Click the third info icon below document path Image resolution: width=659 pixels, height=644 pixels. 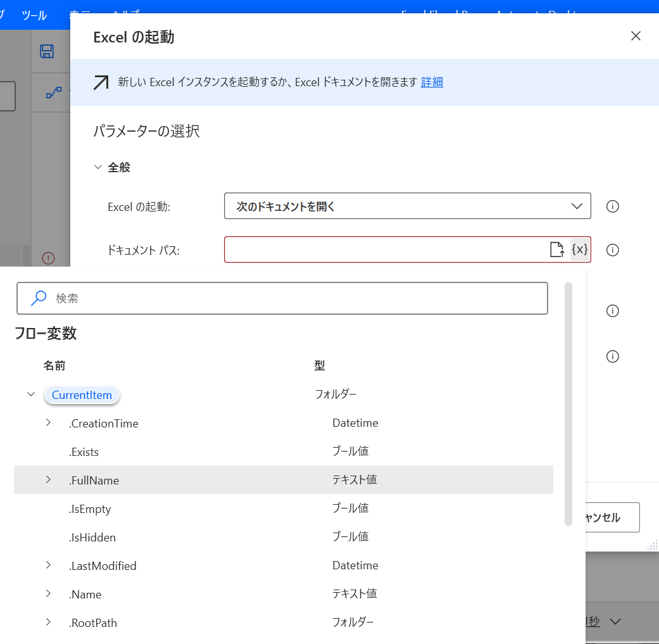pos(612,311)
